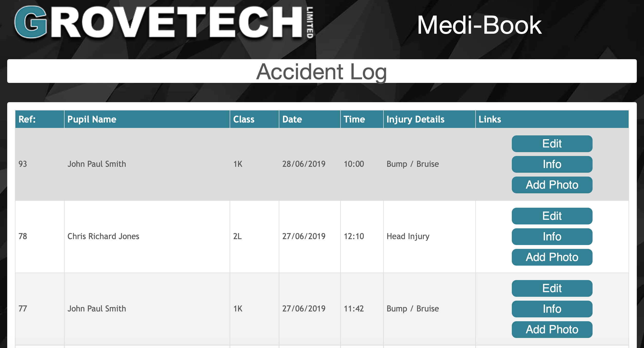644x348 pixels.
Task: Select the Injury Details column header
Action: tap(429, 119)
